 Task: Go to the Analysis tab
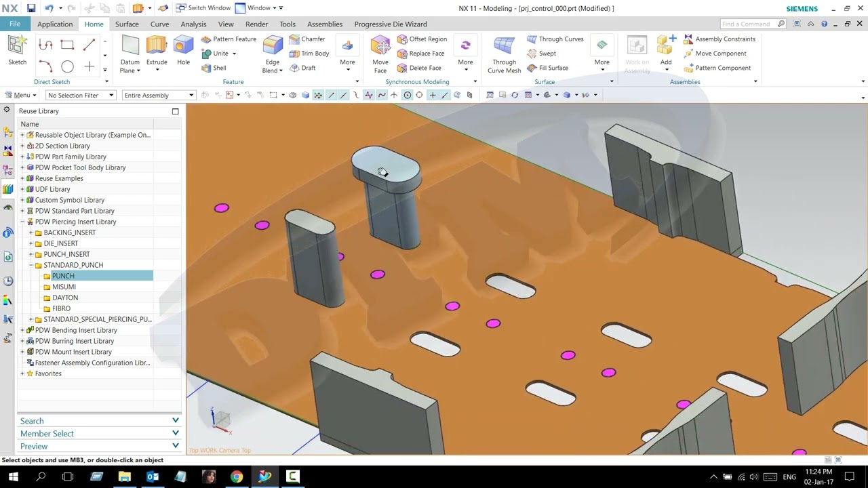(x=193, y=24)
